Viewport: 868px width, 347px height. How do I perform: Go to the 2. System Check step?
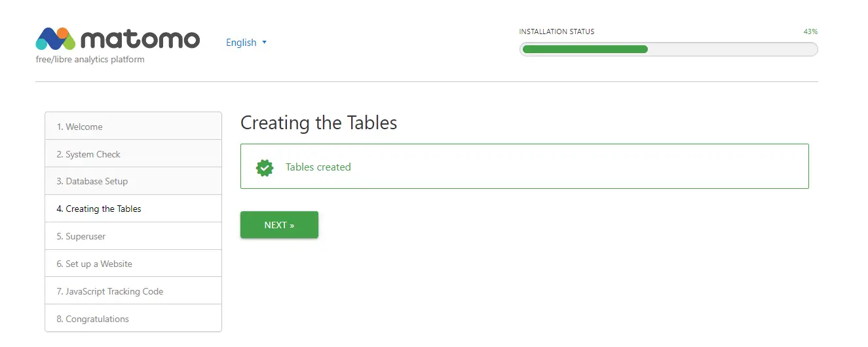[x=134, y=154]
